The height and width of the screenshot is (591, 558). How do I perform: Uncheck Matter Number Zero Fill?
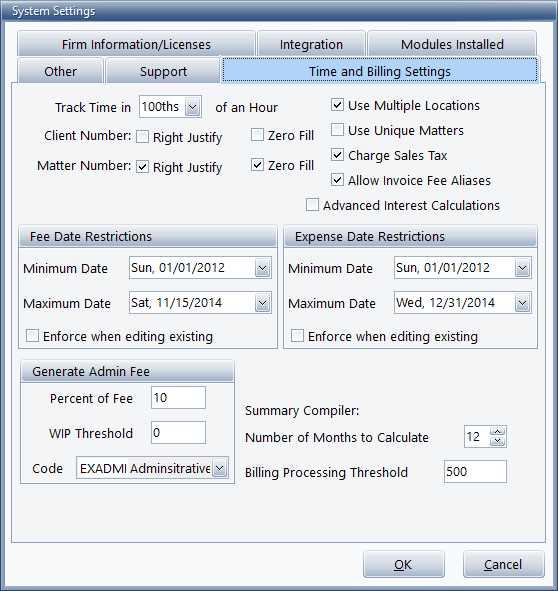pos(257,165)
